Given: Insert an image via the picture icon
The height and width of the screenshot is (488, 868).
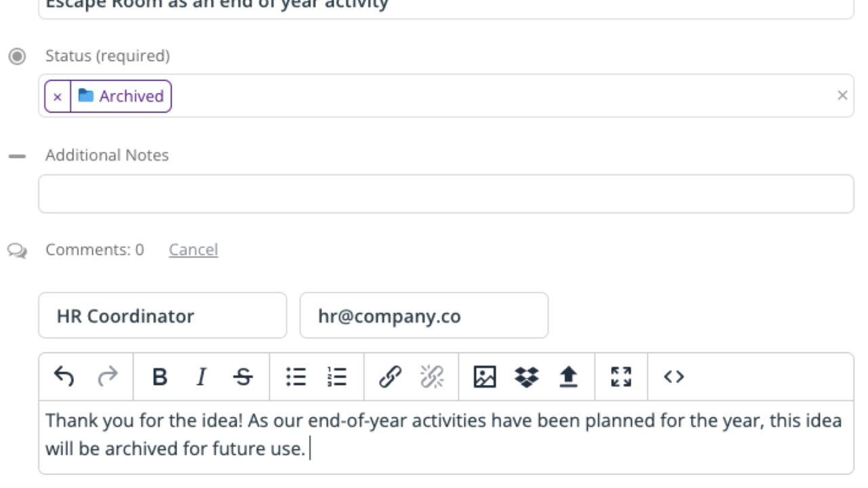Looking at the screenshot, I should tap(485, 376).
